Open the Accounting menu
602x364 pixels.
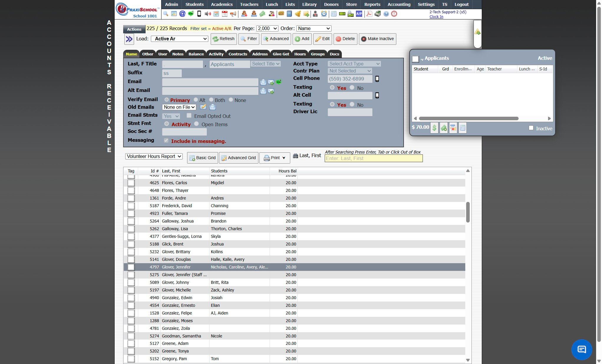point(399,4)
